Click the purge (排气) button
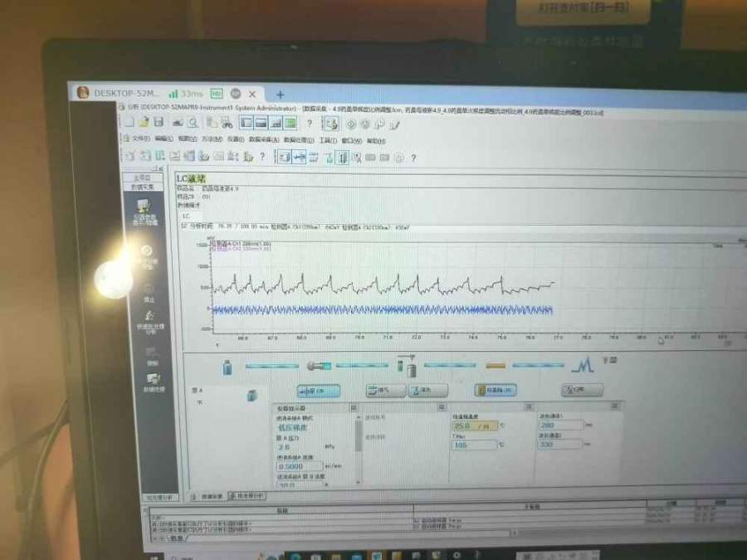The height and width of the screenshot is (560, 747). pos(380,390)
